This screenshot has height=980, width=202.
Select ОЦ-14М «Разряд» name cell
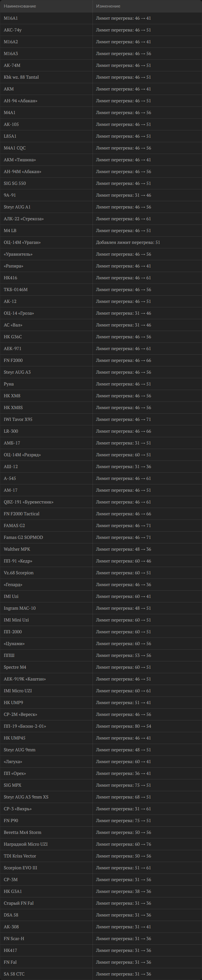coord(22,455)
